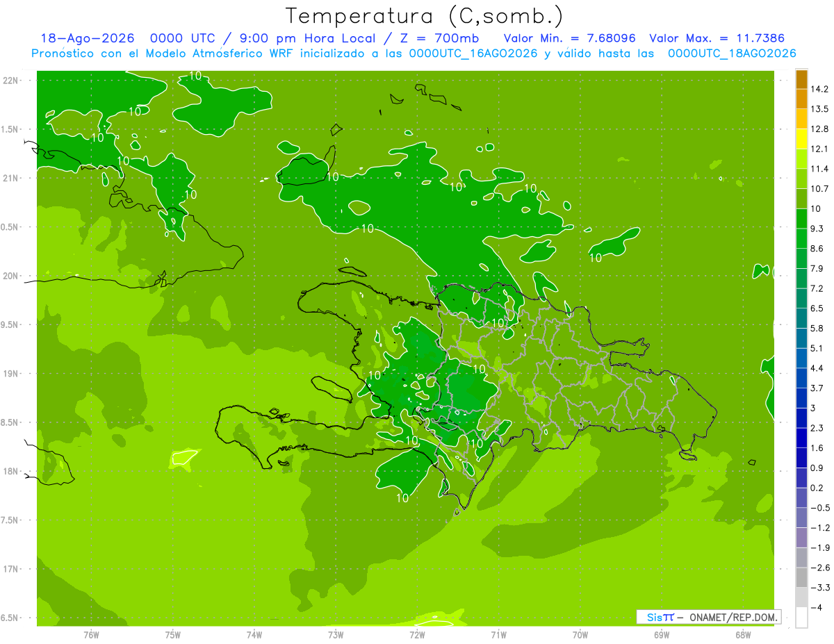Select the date text "18-Ago-2026"
This screenshot has height=644, width=834.
pyautogui.click(x=87, y=39)
